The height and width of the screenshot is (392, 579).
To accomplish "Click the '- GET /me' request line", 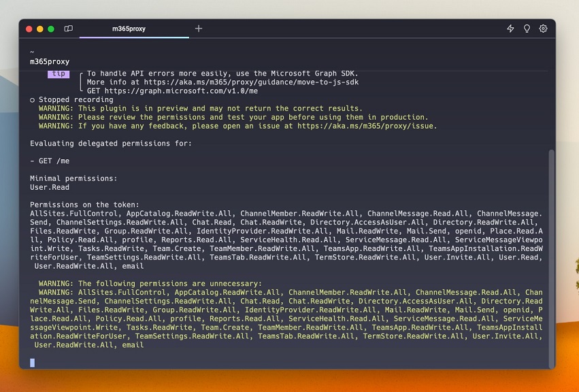I will (50, 161).
